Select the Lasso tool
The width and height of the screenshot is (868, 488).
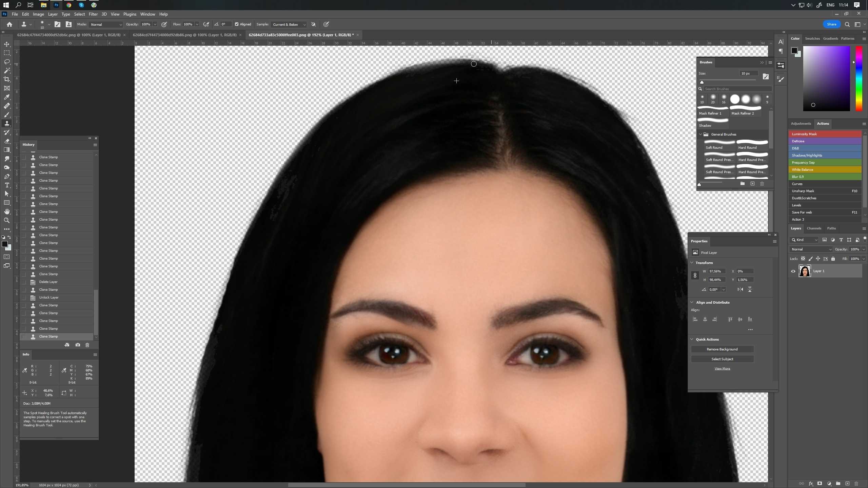7,62
